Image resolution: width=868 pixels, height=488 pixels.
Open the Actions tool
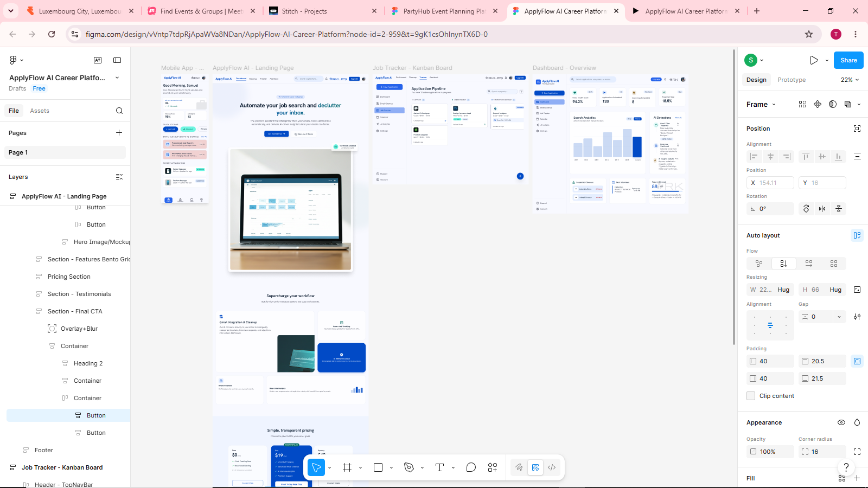(x=493, y=467)
